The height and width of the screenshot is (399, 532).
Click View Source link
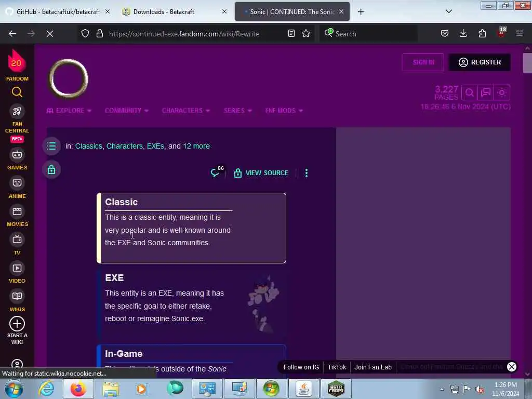click(x=261, y=173)
